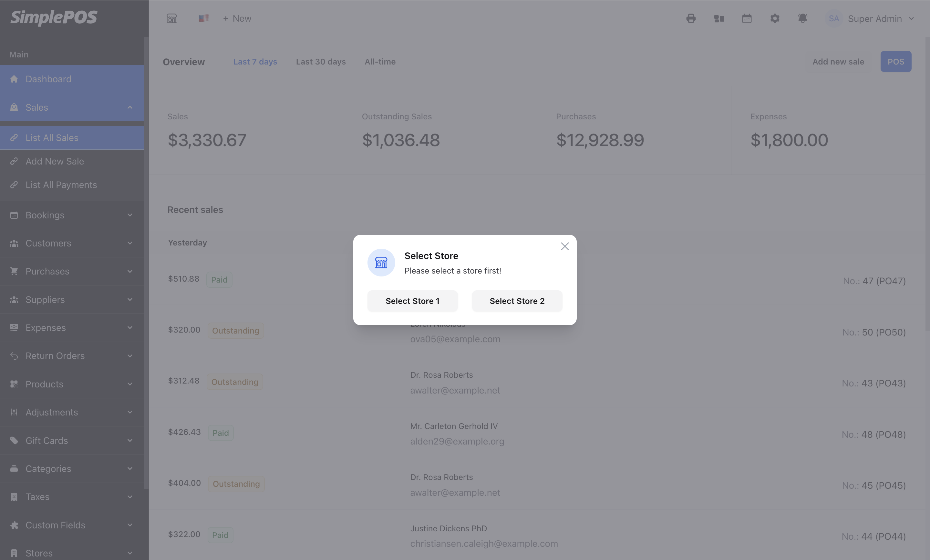Open the store selector icon in top bar

(x=172, y=18)
